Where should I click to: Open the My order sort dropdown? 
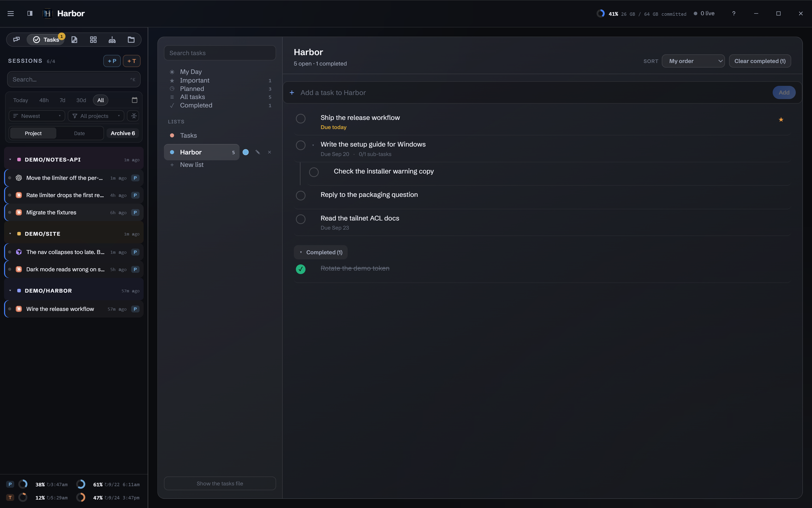693,61
